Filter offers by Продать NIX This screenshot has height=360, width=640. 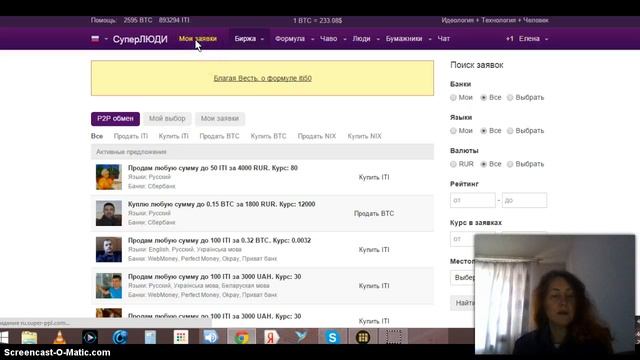coord(317,136)
